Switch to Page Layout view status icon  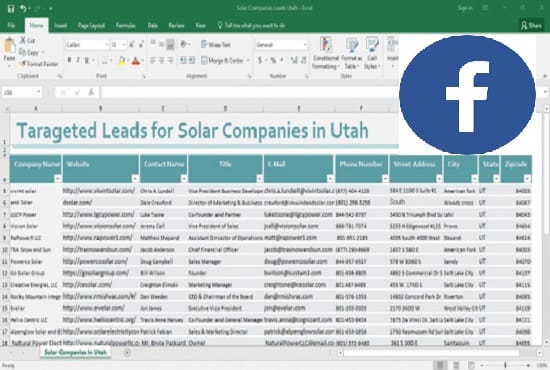tap(456, 365)
